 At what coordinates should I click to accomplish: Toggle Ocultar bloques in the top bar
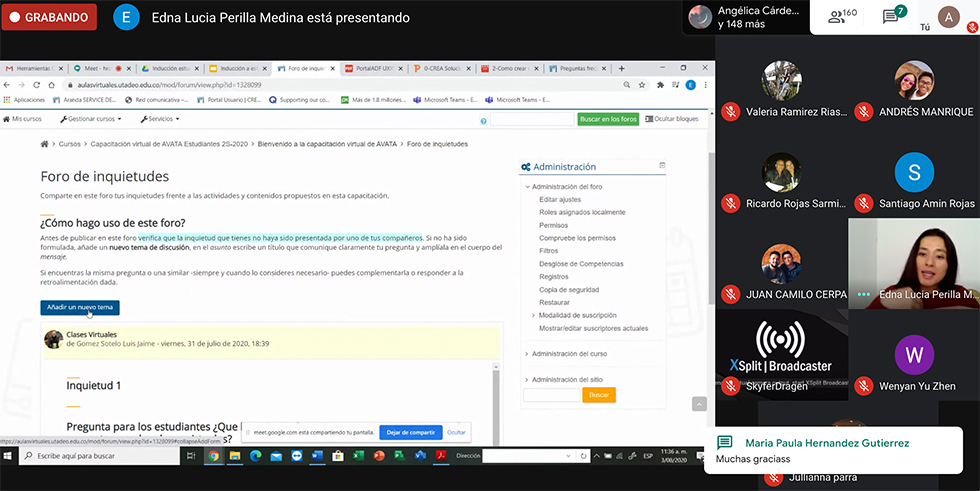(x=671, y=119)
